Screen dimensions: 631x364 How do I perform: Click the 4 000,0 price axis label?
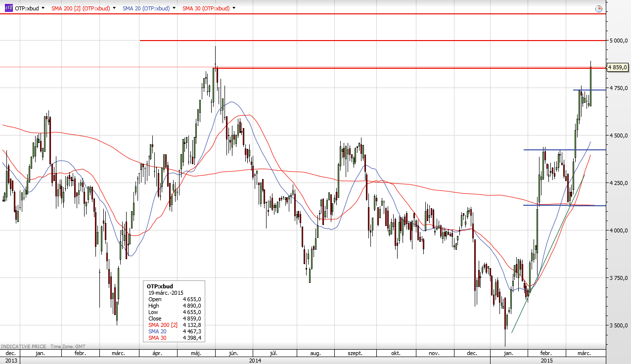619,230
